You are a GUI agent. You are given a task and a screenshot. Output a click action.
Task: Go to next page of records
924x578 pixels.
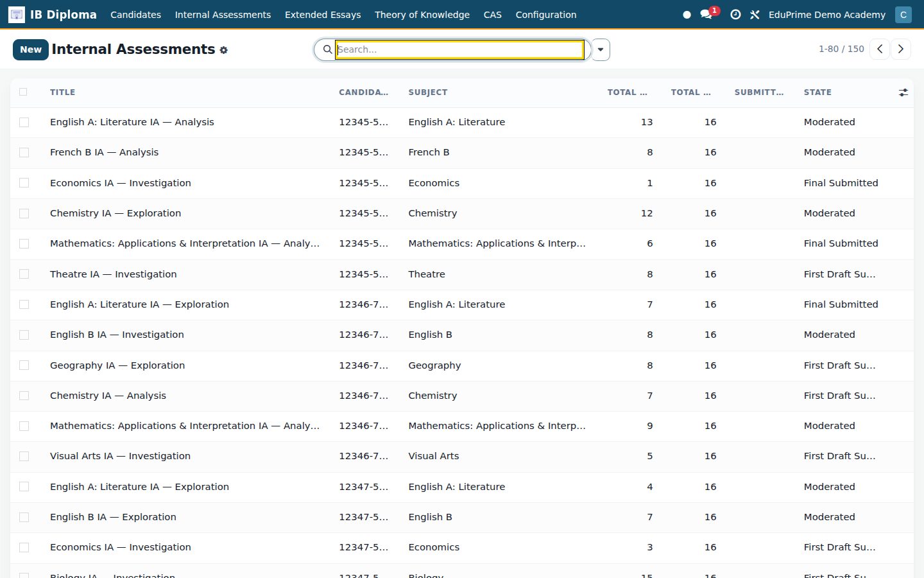point(901,49)
